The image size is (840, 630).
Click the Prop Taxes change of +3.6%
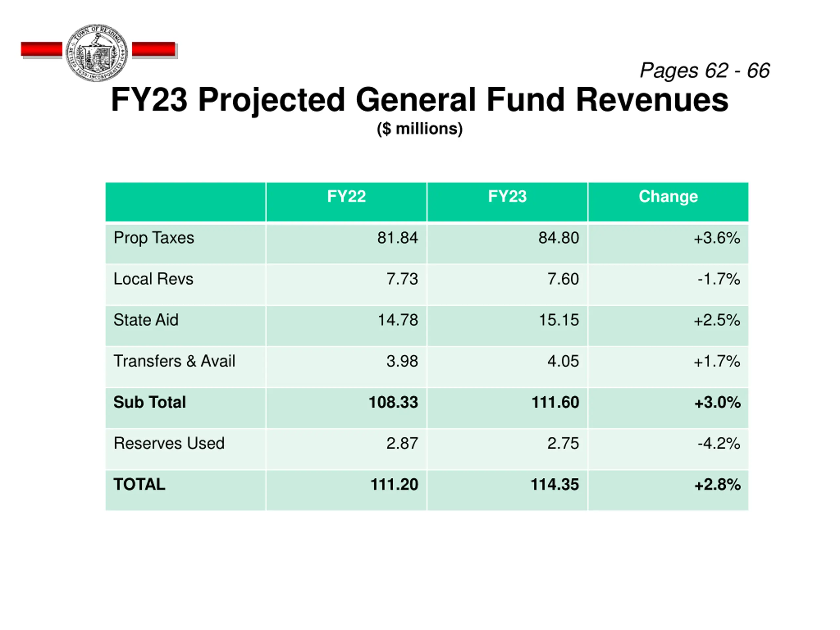[717, 238]
